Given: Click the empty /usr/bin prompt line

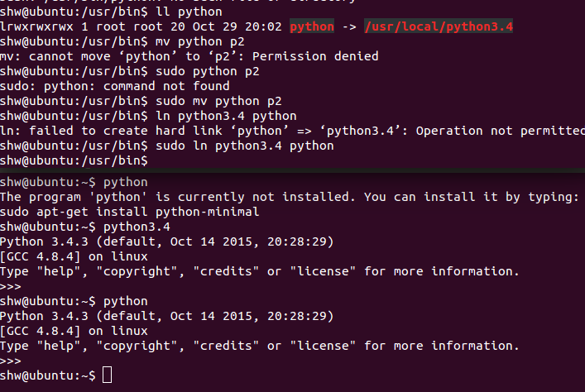Looking at the screenshot, I should click(74, 160).
